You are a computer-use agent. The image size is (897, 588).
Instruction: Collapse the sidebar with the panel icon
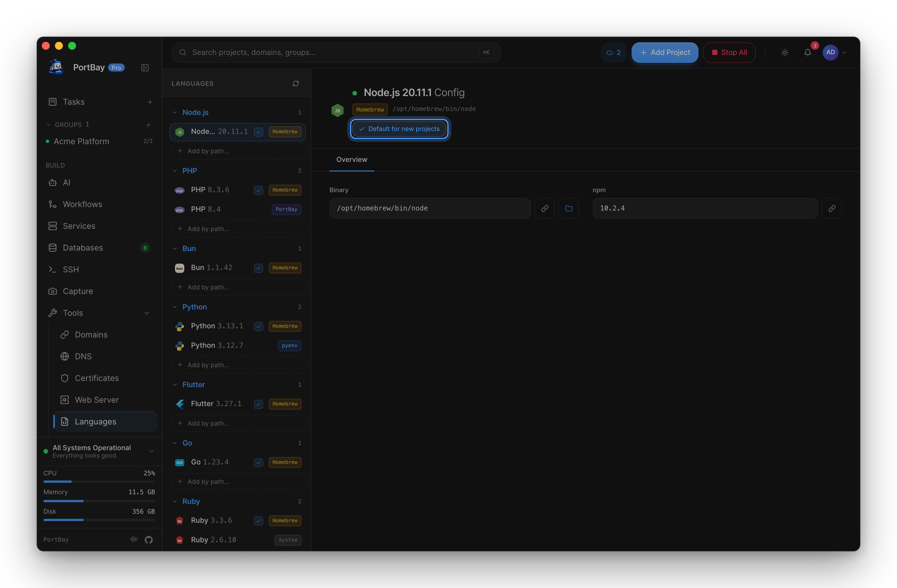click(x=145, y=68)
